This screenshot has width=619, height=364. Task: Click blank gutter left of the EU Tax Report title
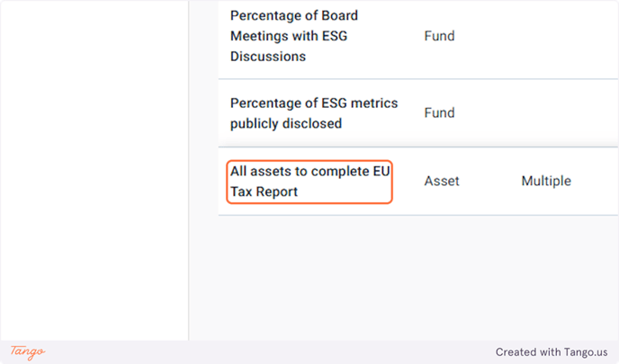pyautogui.click(x=222, y=182)
